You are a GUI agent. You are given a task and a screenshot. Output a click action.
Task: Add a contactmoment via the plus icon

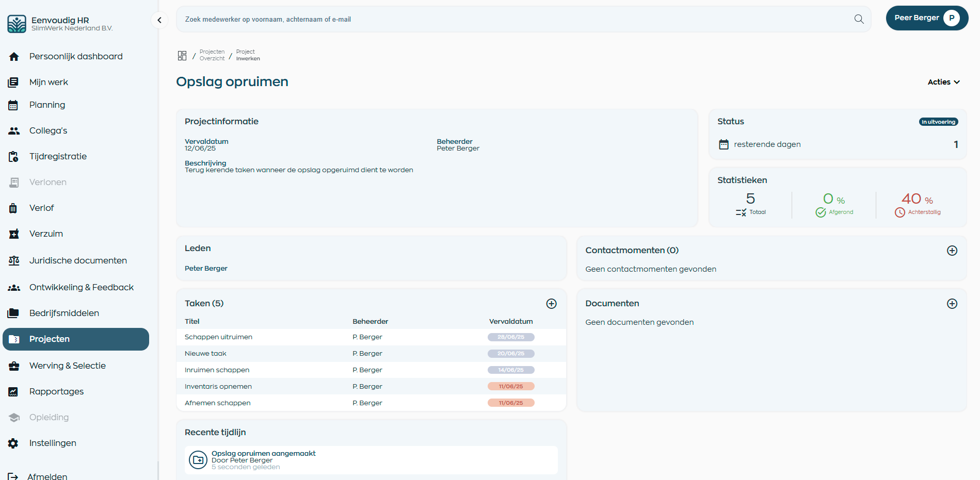952,251
